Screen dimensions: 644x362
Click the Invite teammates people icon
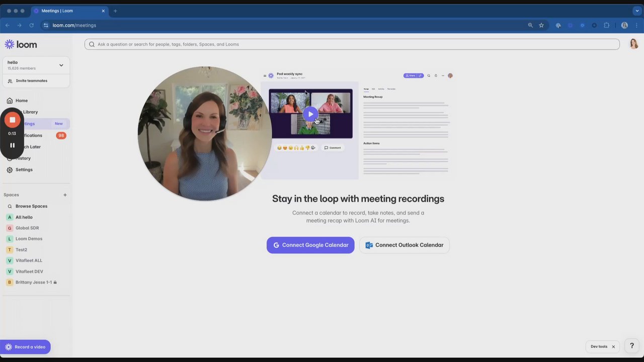coord(10,80)
